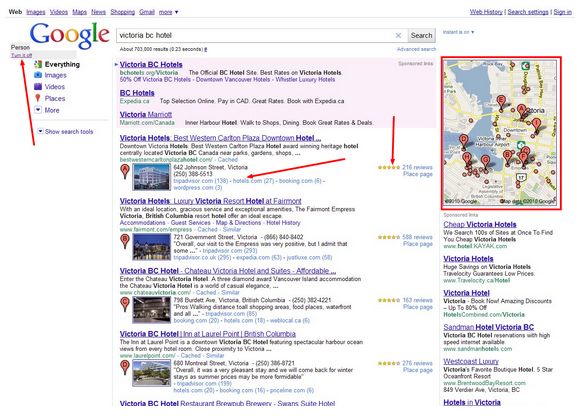The width and height of the screenshot is (580, 418).
Task: Open the tripadvisor.com (138) reviews link
Action: (x=201, y=181)
